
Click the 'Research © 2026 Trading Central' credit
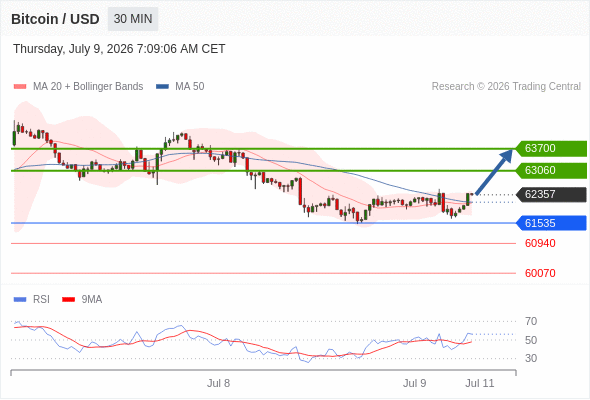506,87
